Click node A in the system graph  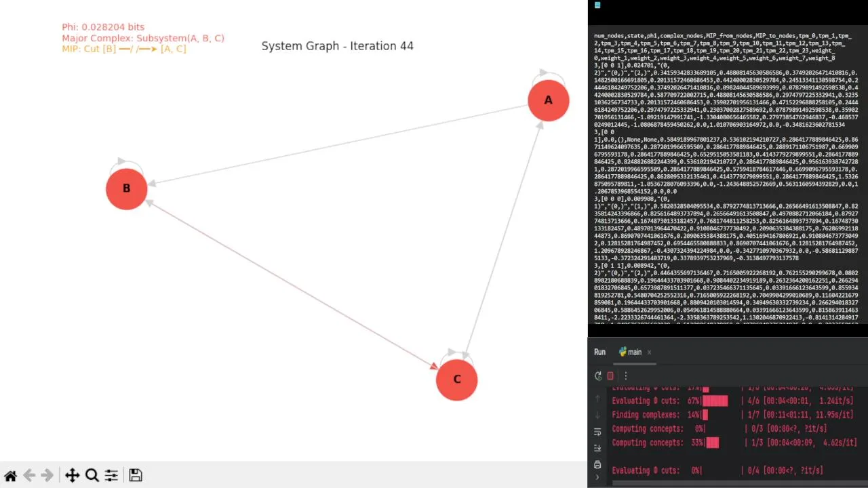click(549, 100)
